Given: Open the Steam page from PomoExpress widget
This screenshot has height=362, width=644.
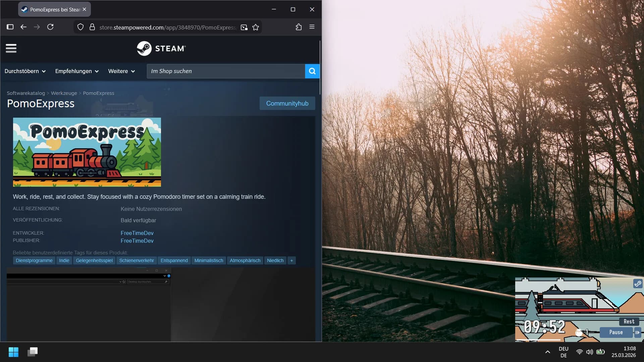Looking at the screenshot, I should [x=638, y=284].
